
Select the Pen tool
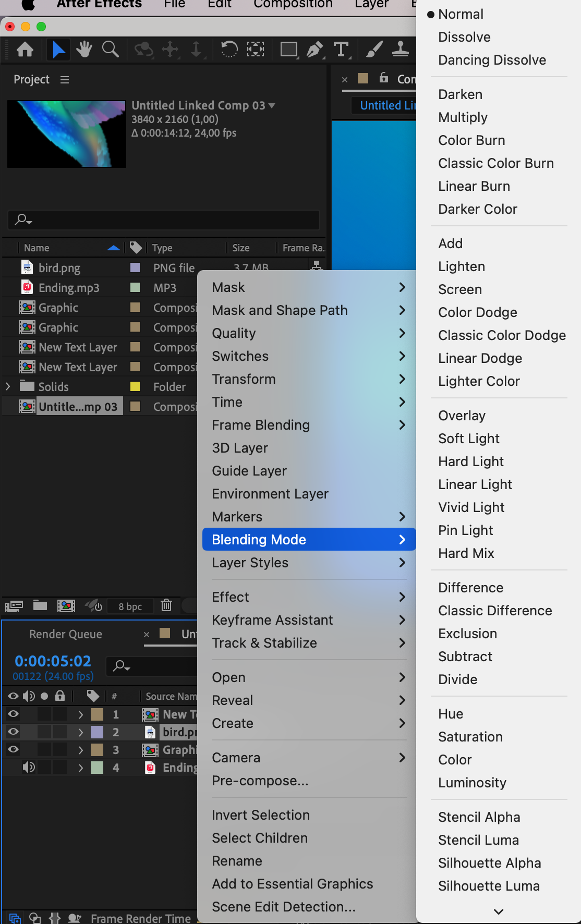click(x=314, y=50)
